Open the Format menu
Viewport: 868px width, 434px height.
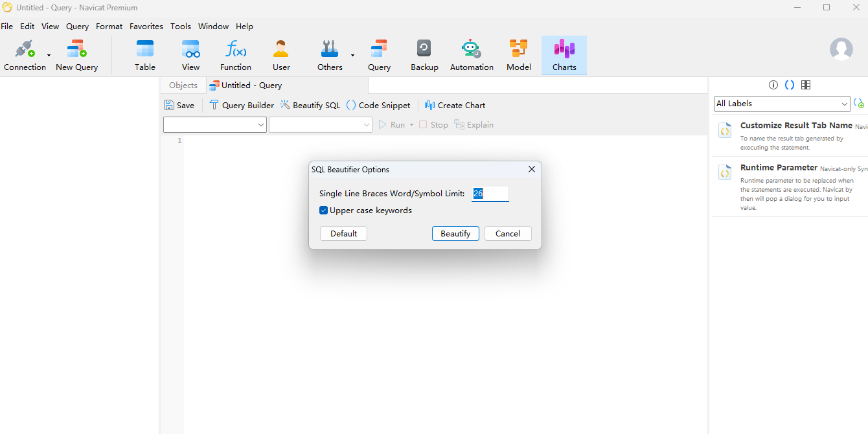click(109, 27)
